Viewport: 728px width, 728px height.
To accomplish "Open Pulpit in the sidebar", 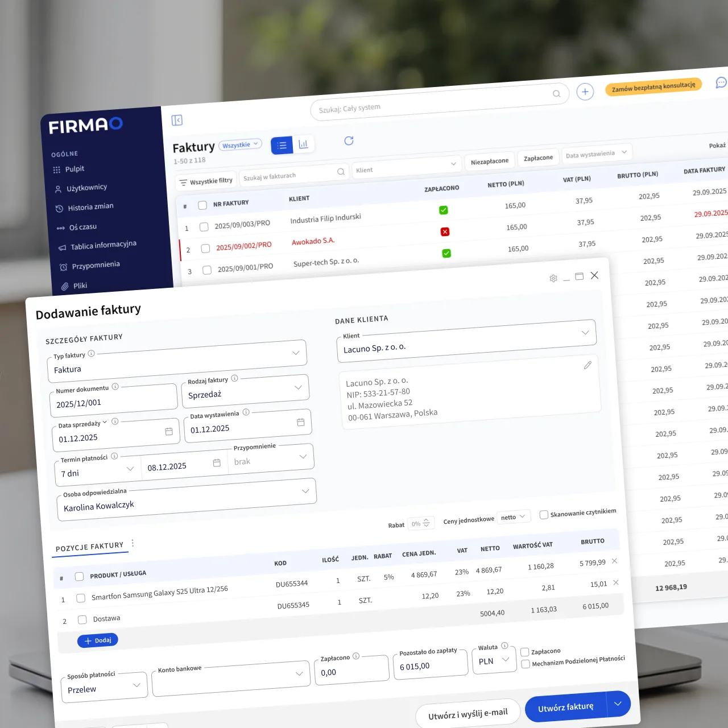I will click(x=75, y=169).
